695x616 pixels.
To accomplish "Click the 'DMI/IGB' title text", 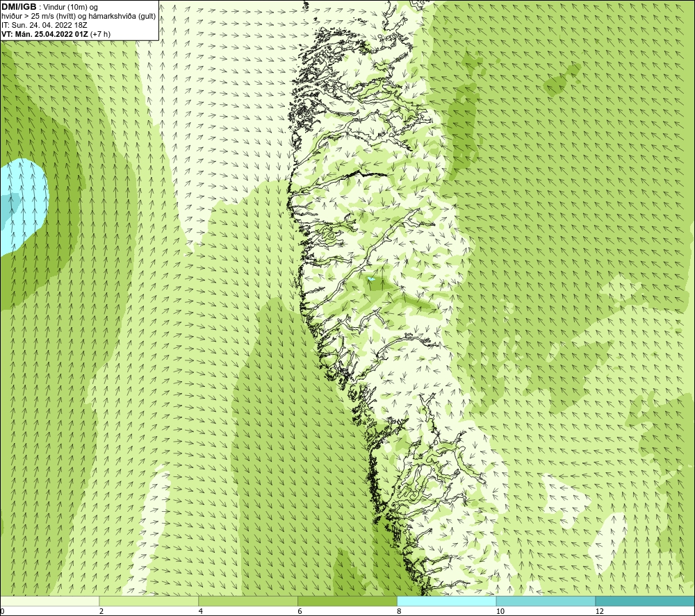I will [x=19, y=7].
